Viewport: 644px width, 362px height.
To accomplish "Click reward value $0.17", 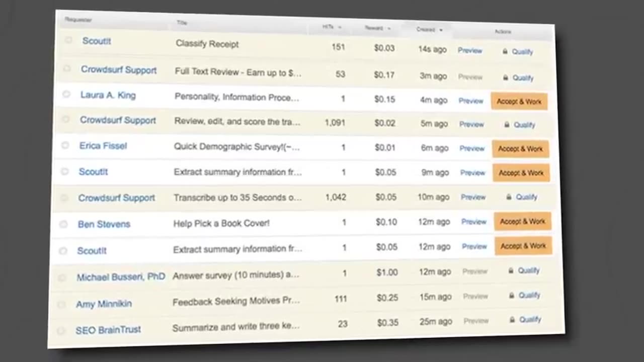I will tap(384, 74).
